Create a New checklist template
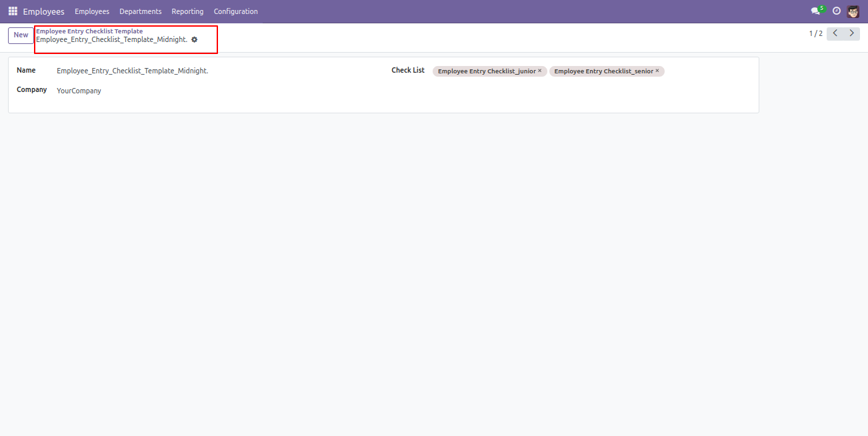The height and width of the screenshot is (436, 868). click(21, 35)
